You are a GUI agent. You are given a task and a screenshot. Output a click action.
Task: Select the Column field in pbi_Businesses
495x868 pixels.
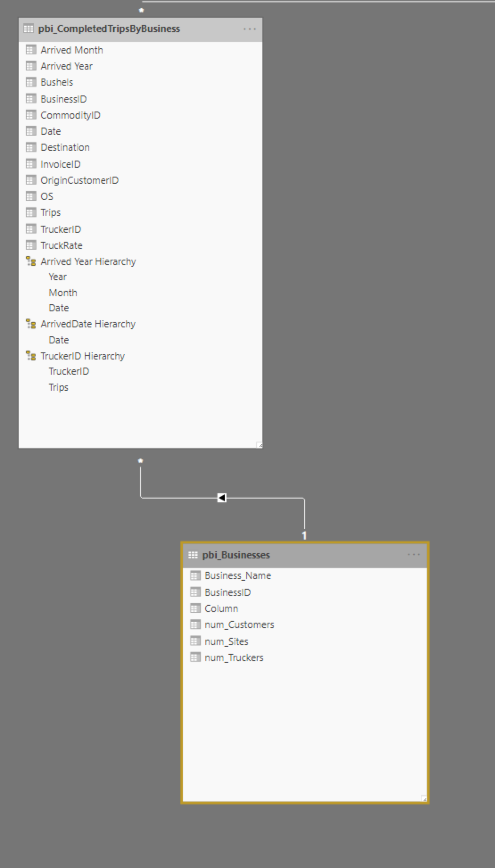tap(221, 608)
